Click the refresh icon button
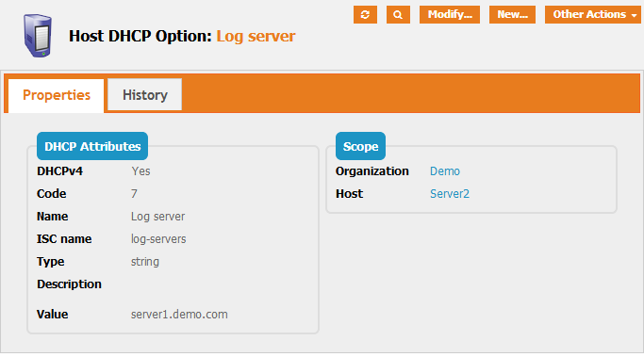Viewport: 644px width, 357px height. point(365,15)
